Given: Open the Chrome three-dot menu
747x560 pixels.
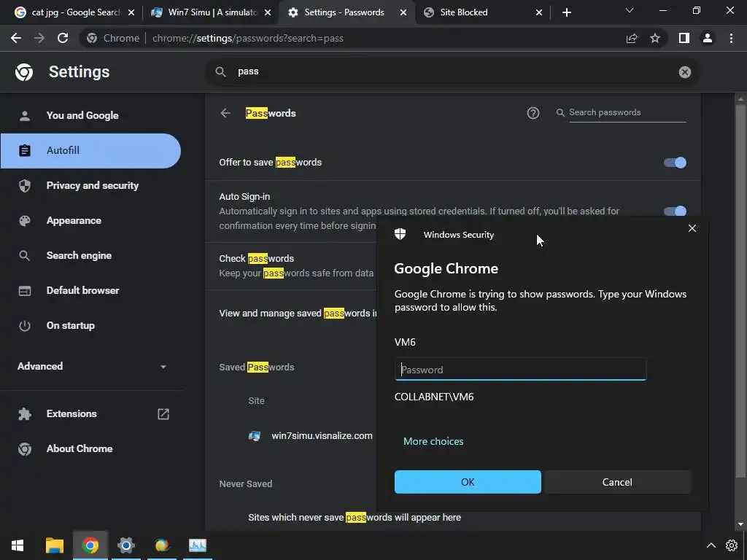Looking at the screenshot, I should pos(731,38).
